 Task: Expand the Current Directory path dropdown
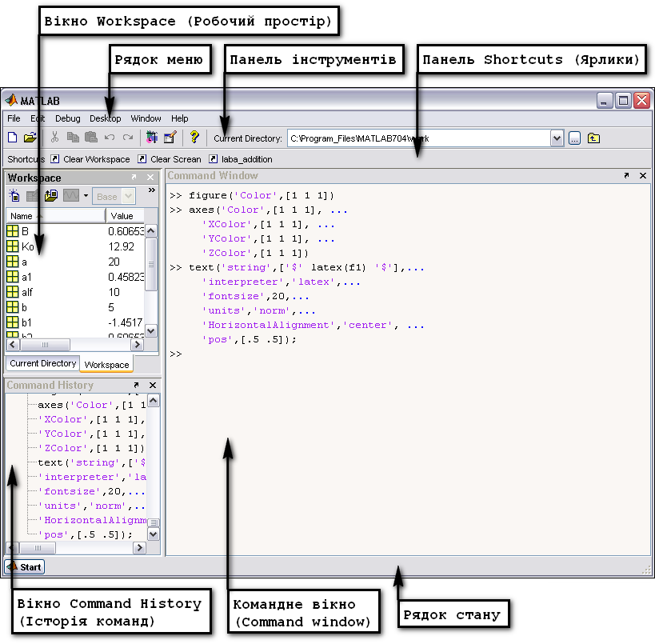[557, 138]
